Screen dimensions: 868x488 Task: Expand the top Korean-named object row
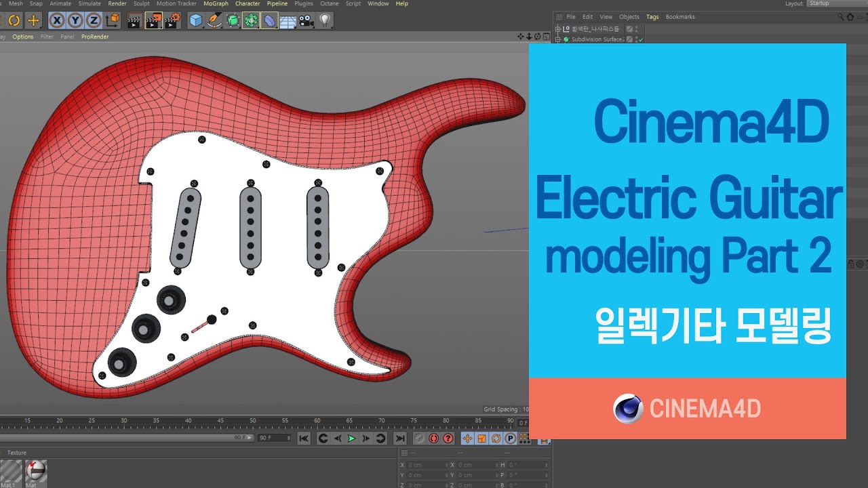tap(558, 28)
